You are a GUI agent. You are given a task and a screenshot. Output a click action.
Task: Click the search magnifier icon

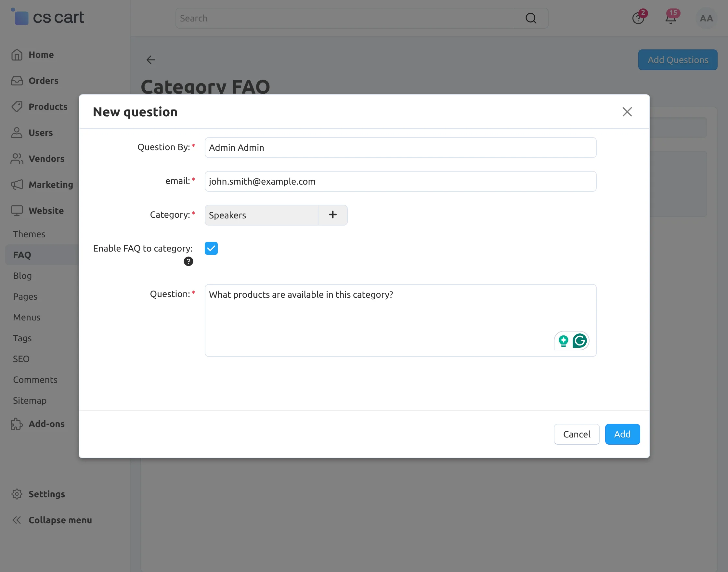[x=531, y=18]
